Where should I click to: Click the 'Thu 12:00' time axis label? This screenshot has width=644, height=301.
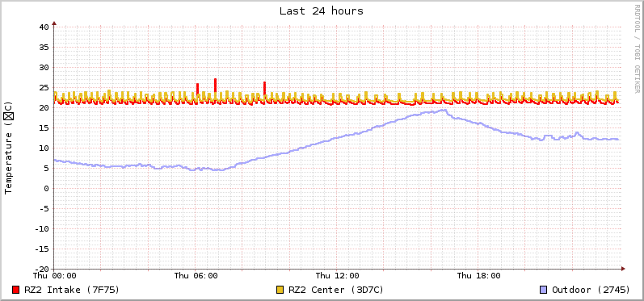click(337, 276)
